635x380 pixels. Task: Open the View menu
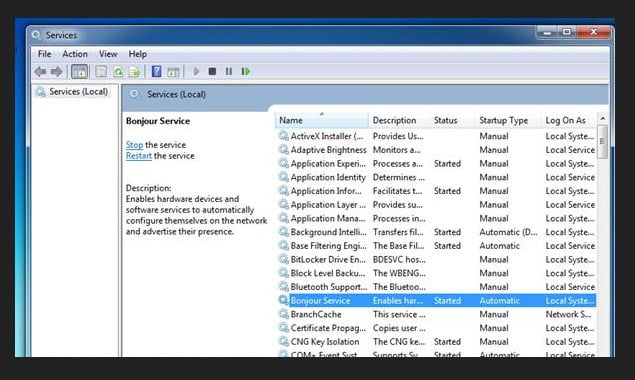[108, 54]
